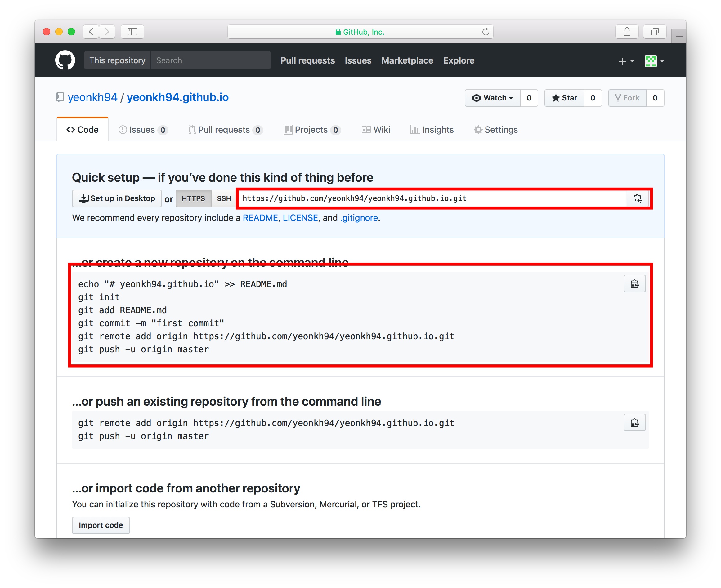Open the stargazers count next to Star
The height and width of the screenshot is (588, 721).
click(593, 98)
